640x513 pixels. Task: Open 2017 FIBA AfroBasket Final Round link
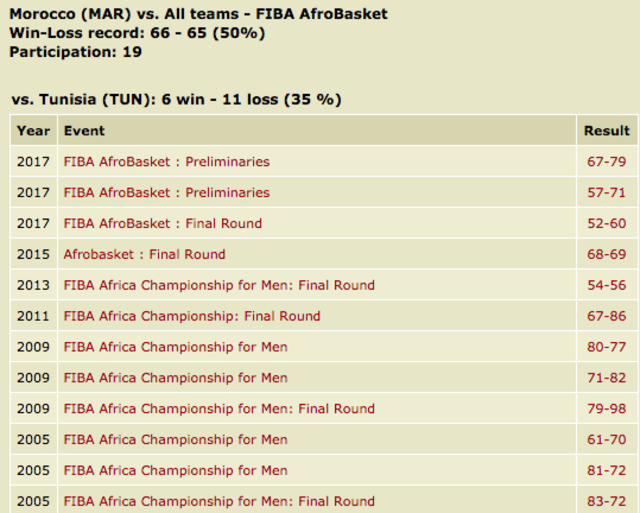[163, 223]
